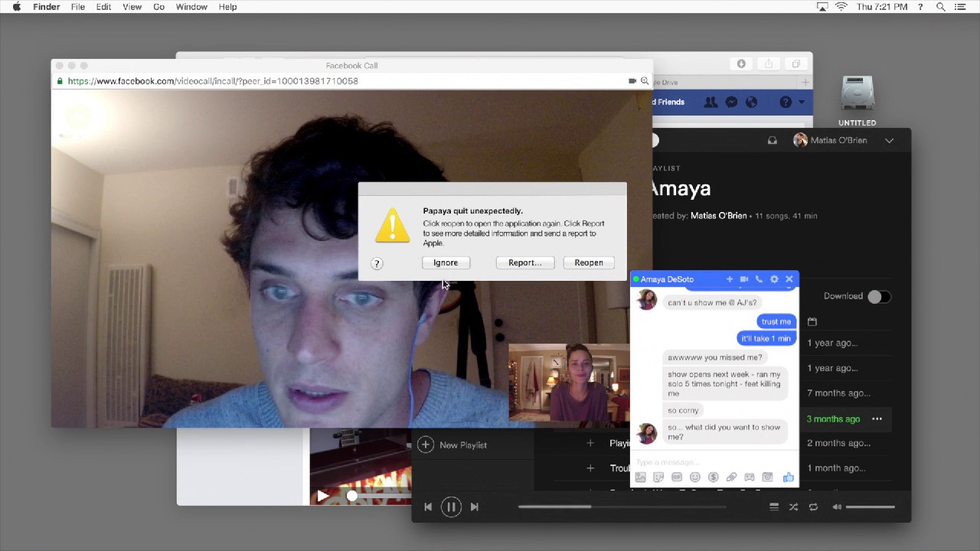Open help icon in crash dialog

coord(377,263)
